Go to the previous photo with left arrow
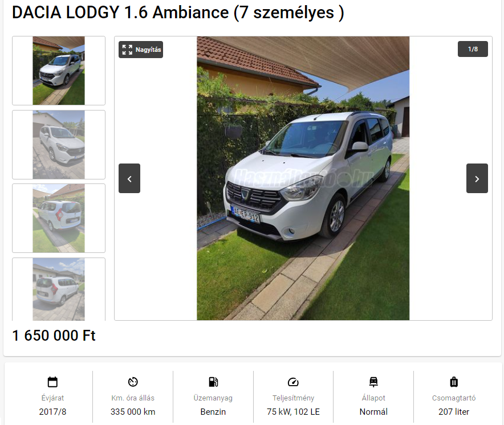504x425 pixels. (129, 178)
